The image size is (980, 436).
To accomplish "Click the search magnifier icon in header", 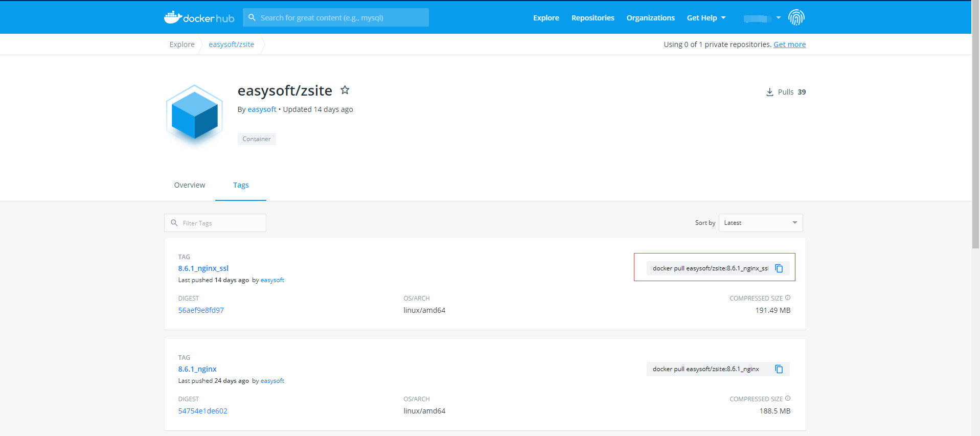I will pyautogui.click(x=252, y=17).
